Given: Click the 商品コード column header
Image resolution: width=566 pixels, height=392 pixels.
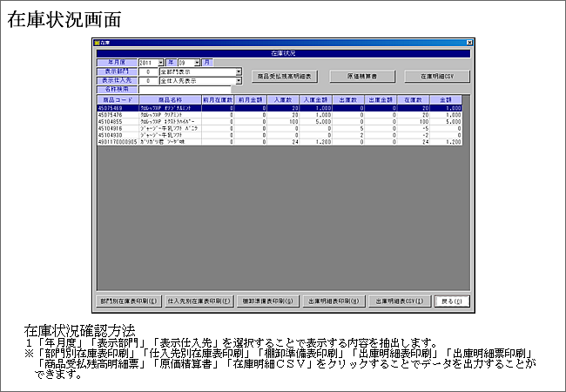Looking at the screenshot, I should 115,100.
